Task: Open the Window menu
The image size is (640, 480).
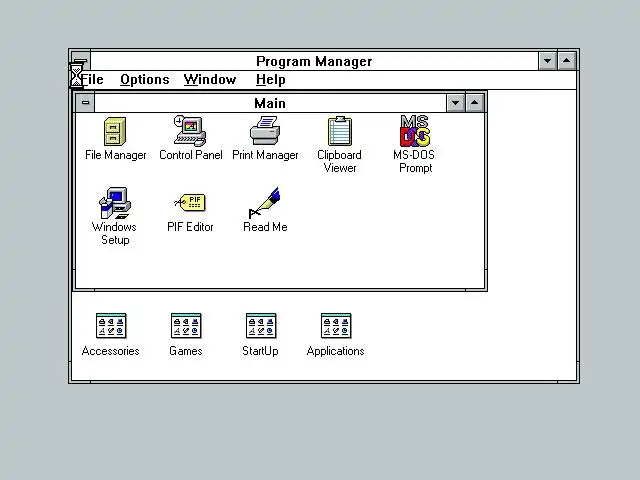Action: pos(210,80)
